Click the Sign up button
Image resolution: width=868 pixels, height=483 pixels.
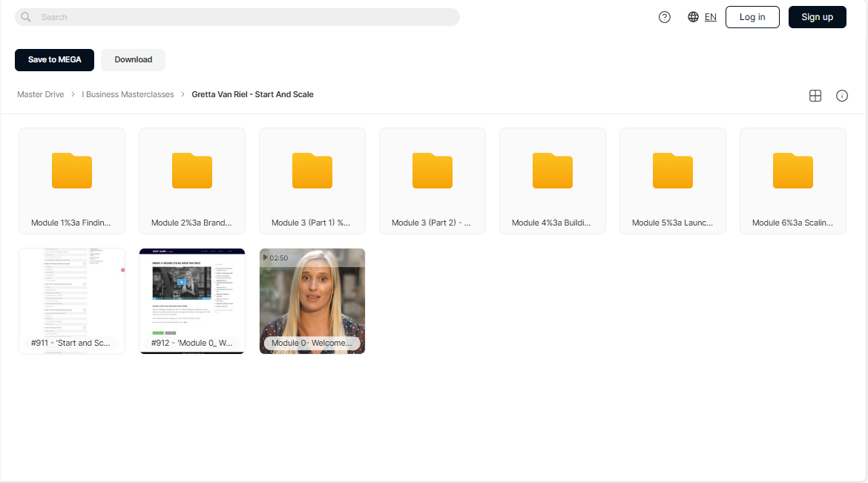coord(817,17)
